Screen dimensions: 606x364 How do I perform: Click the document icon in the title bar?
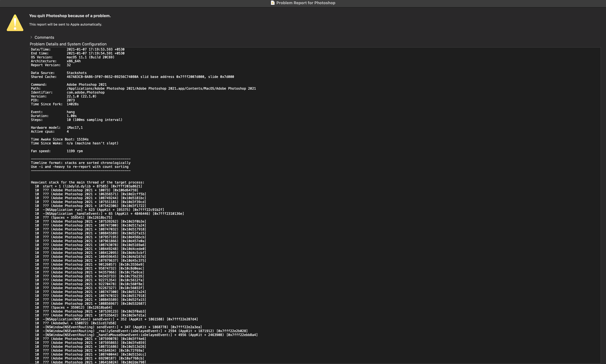pos(273,3)
